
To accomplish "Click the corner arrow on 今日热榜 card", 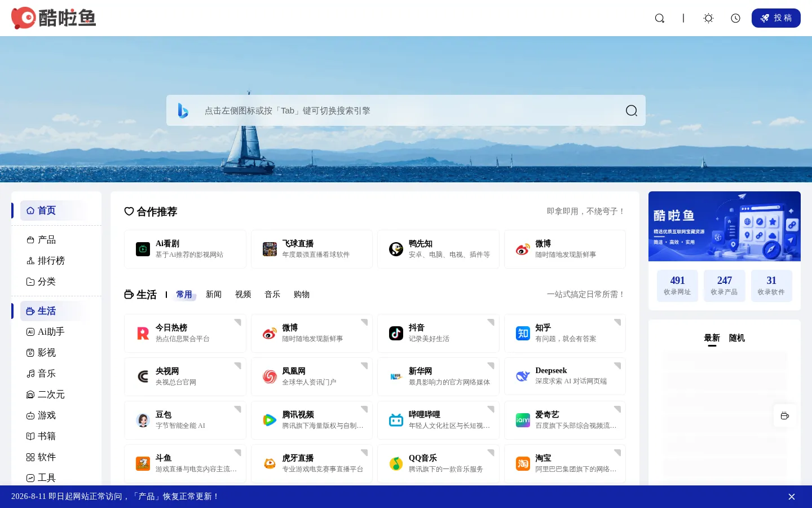I will pos(239,322).
